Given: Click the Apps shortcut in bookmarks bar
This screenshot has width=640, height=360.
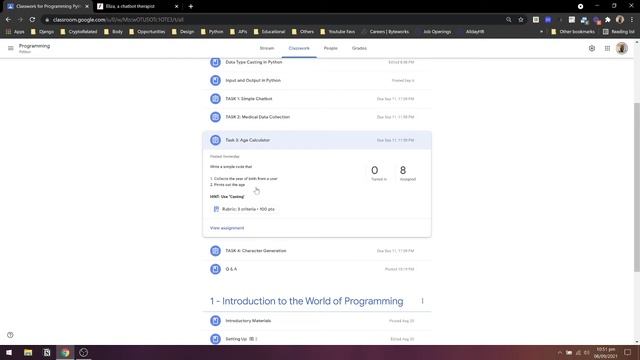Looking at the screenshot, I should [15, 31].
